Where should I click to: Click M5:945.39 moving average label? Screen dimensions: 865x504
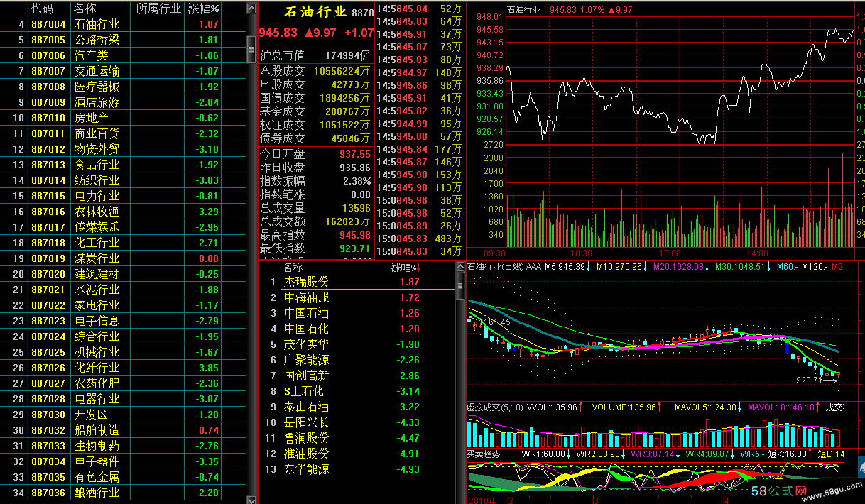tap(565, 267)
